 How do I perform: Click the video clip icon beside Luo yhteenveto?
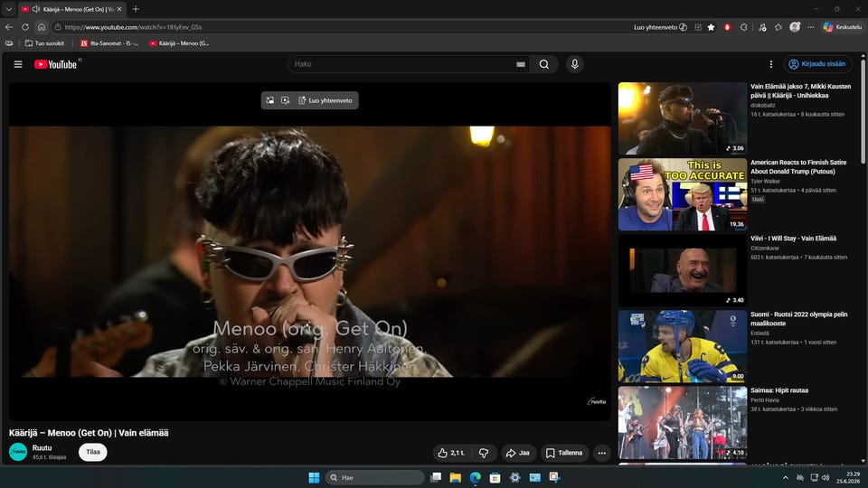[285, 100]
